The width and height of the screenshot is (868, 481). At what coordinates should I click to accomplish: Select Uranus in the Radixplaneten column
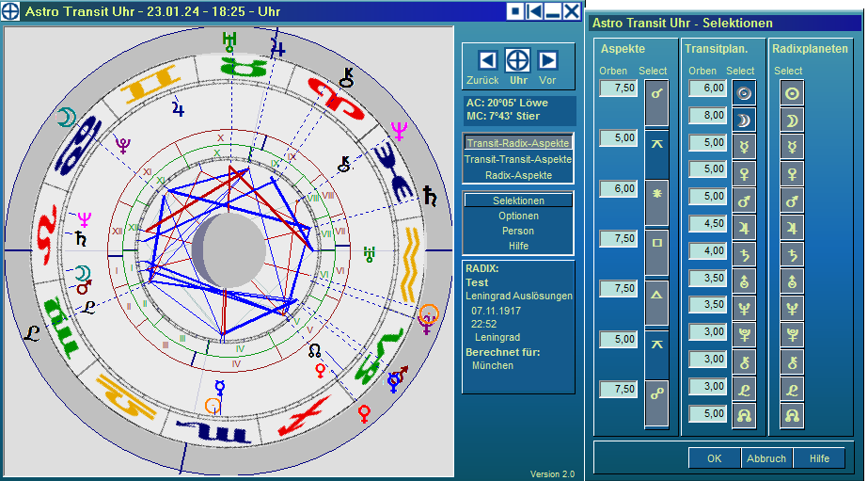tap(792, 282)
